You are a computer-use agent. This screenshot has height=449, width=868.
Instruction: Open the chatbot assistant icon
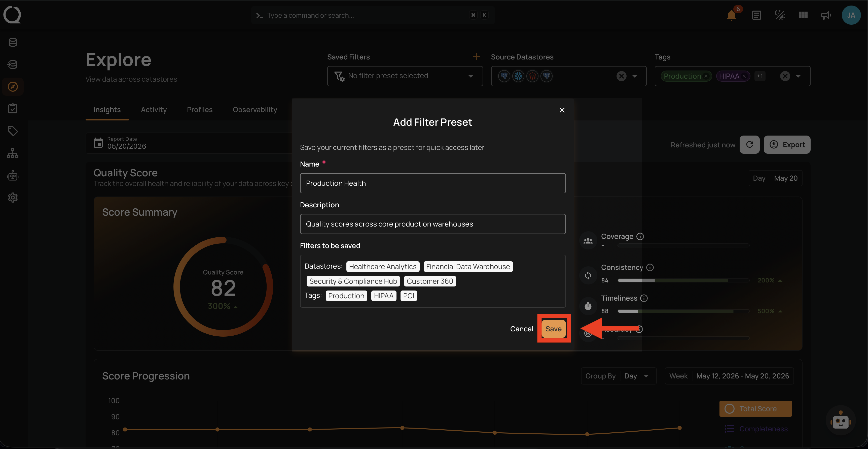(x=840, y=421)
